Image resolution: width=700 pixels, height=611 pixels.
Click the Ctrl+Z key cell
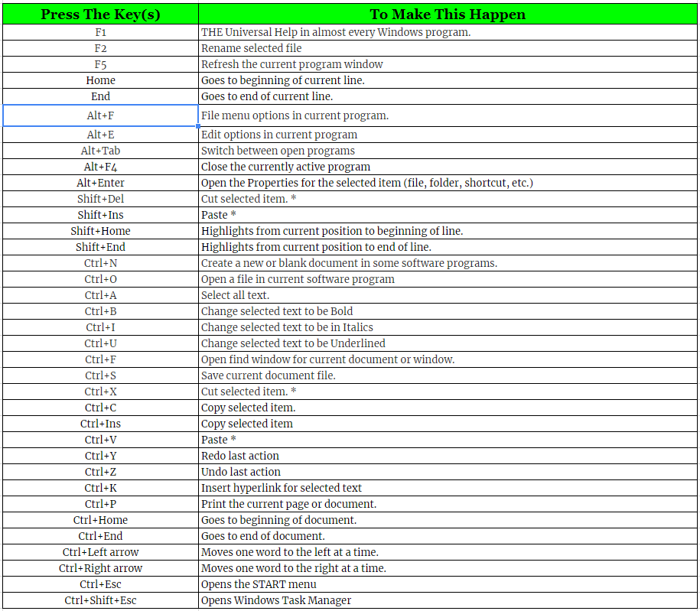(100, 472)
